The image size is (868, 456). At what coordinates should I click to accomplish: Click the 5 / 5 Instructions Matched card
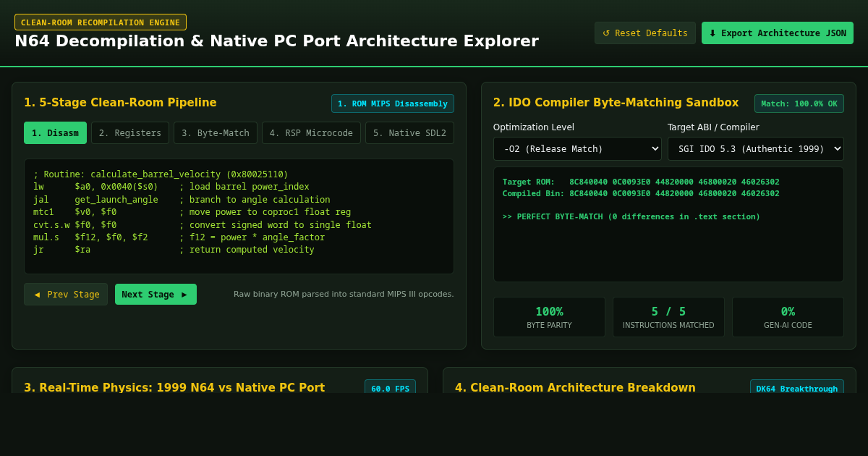(668, 317)
